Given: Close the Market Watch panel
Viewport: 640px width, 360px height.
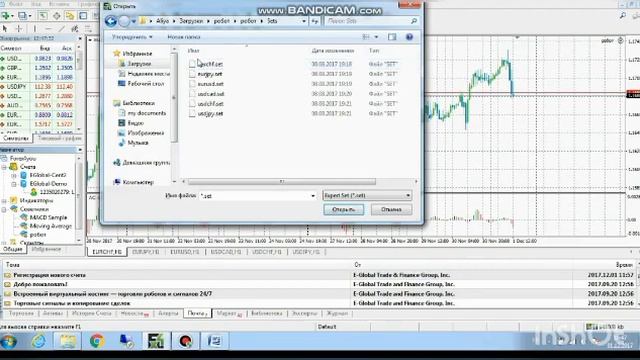Looking at the screenshot, I should (x=80, y=38).
